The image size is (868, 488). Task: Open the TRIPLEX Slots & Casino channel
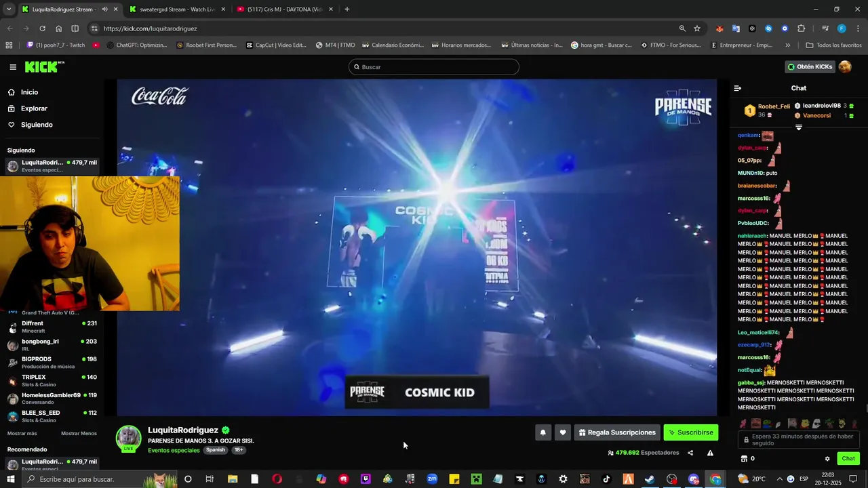(x=52, y=381)
